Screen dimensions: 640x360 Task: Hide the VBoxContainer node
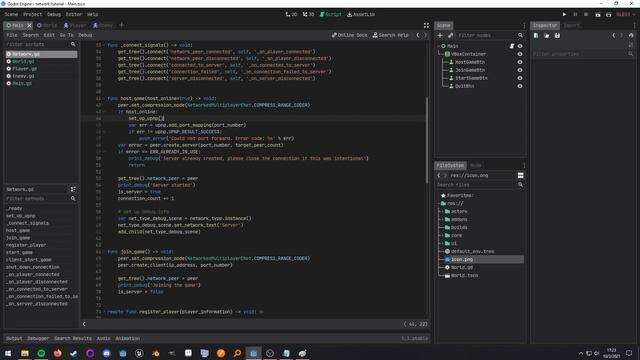click(x=520, y=54)
